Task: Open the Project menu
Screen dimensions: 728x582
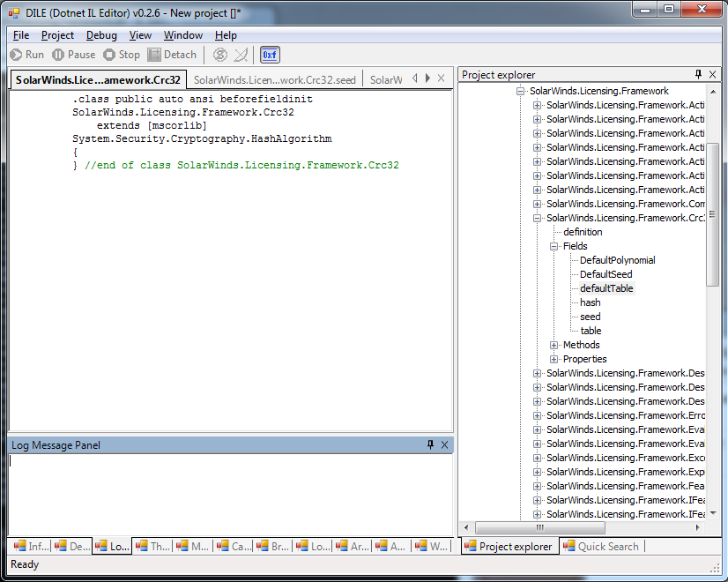Action: coord(57,35)
